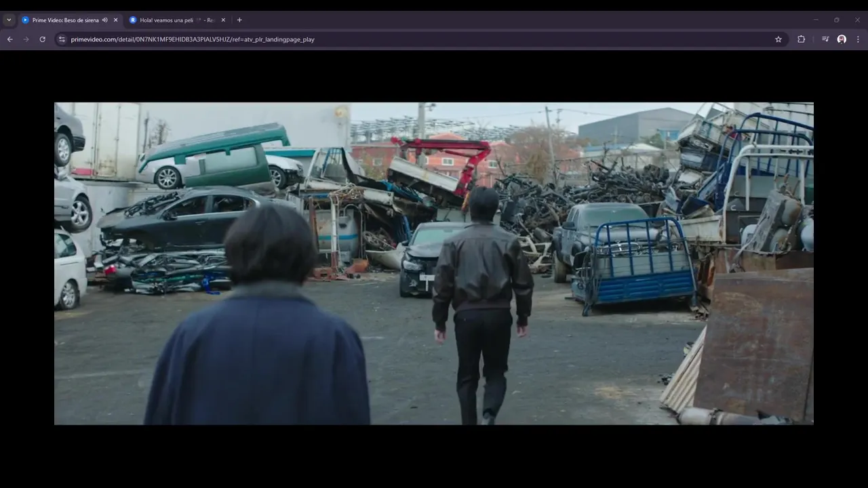
Task: Go back to the previous page
Action: pyautogui.click(x=10, y=39)
